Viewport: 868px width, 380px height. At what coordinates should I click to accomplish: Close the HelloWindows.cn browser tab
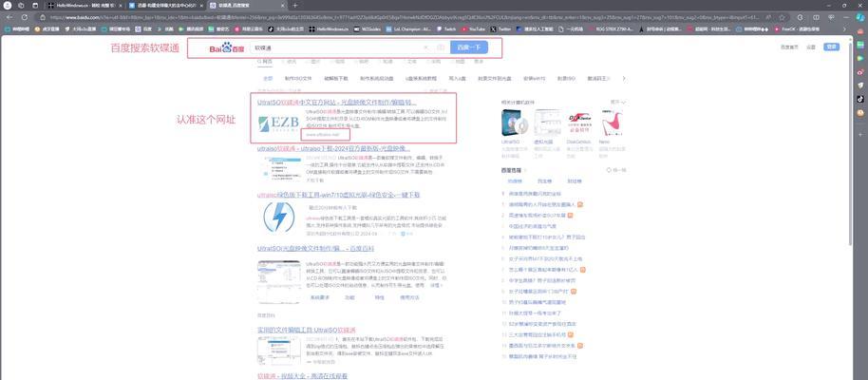(x=121, y=5)
